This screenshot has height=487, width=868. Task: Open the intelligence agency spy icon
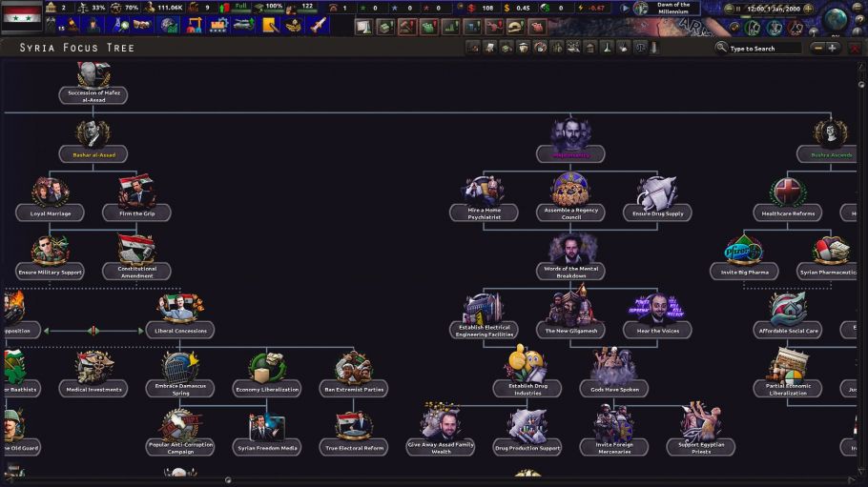pos(93,26)
